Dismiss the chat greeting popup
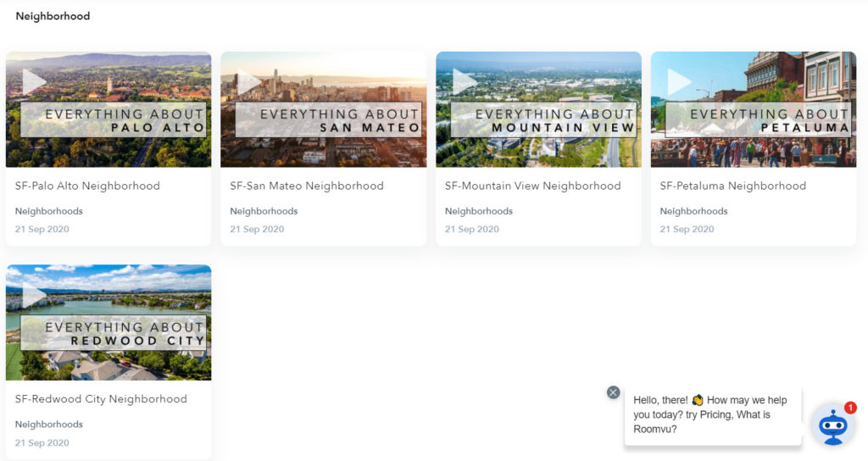The height and width of the screenshot is (461, 868). (613, 392)
